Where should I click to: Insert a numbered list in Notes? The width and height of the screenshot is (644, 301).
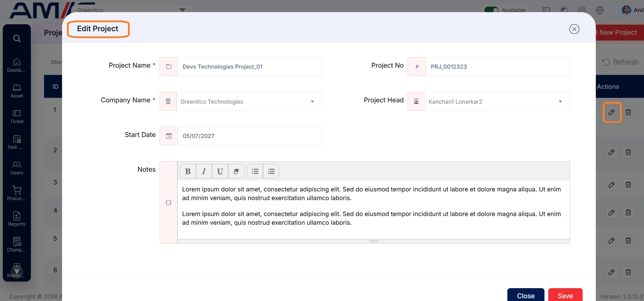pyautogui.click(x=271, y=171)
